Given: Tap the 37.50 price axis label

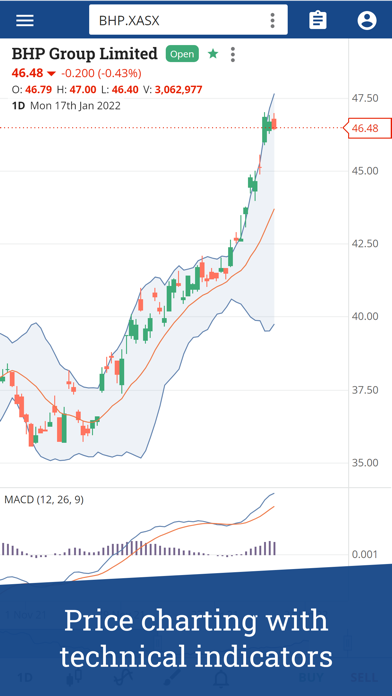Looking at the screenshot, I should pos(365,390).
